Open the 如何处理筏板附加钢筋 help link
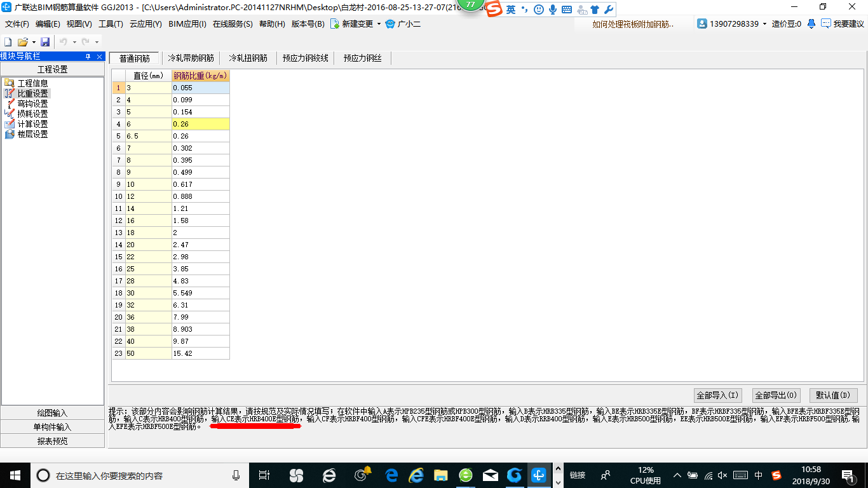The height and width of the screenshot is (488, 868). [633, 24]
